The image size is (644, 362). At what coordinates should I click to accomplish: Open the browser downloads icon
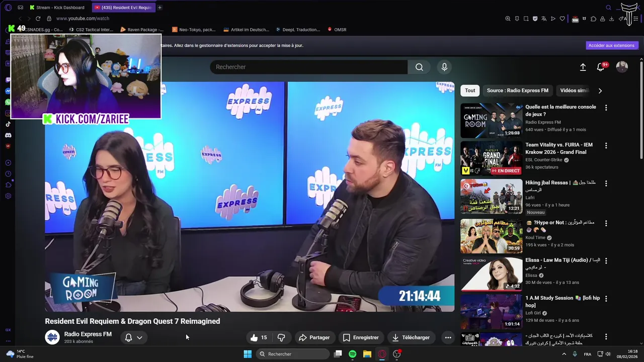[x=611, y=19]
